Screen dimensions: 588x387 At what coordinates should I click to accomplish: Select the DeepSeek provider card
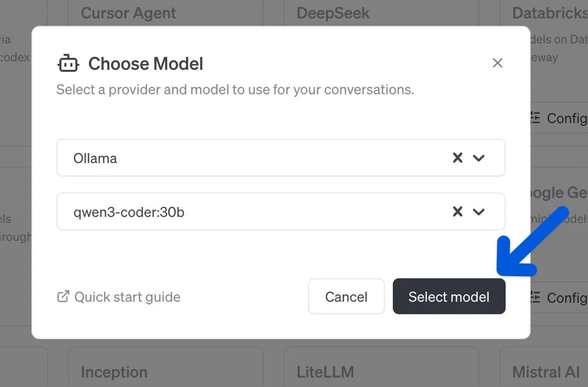coord(333,13)
